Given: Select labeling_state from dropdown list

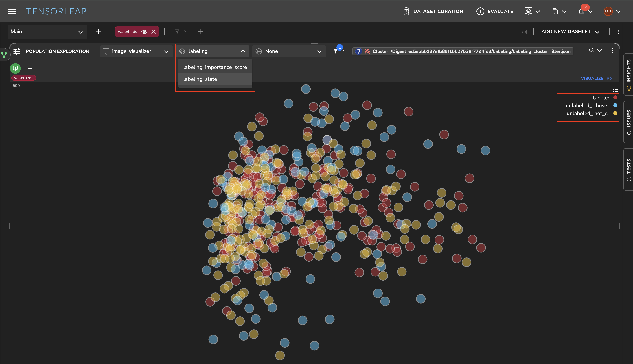Looking at the screenshot, I should [x=200, y=79].
